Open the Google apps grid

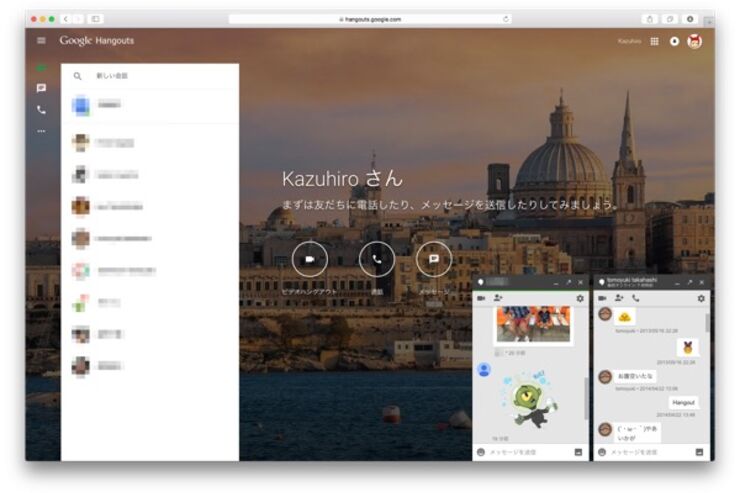(x=654, y=42)
